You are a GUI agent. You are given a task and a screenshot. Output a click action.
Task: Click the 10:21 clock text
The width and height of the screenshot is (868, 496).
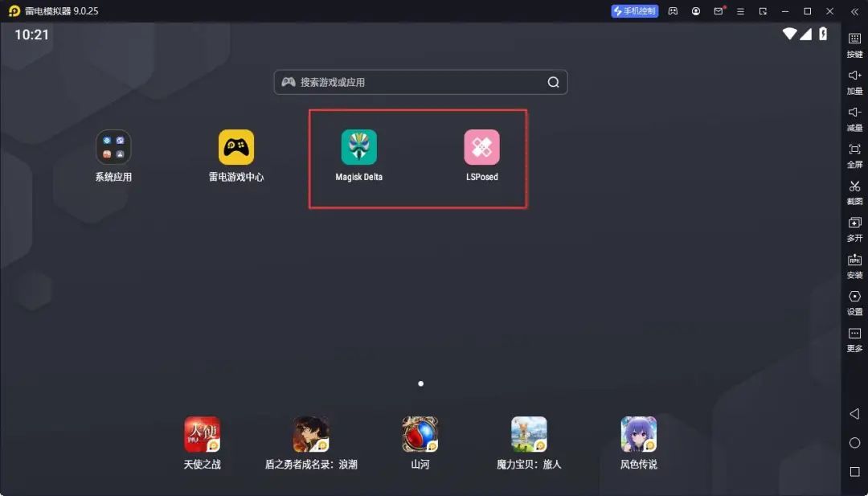coord(31,35)
